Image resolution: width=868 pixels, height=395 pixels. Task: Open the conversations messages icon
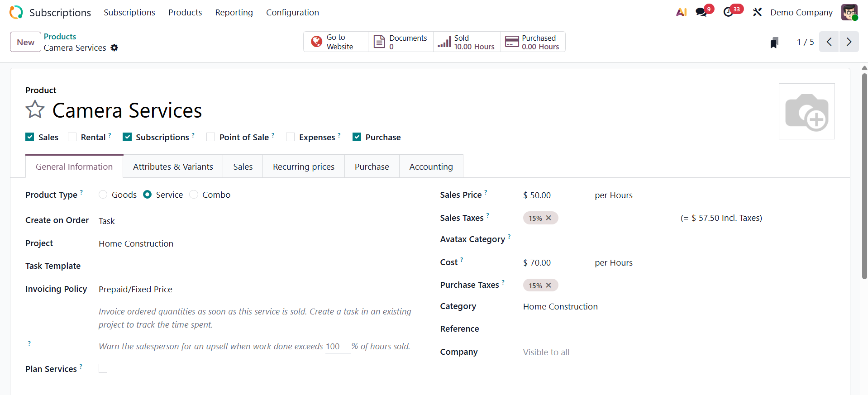pyautogui.click(x=701, y=12)
